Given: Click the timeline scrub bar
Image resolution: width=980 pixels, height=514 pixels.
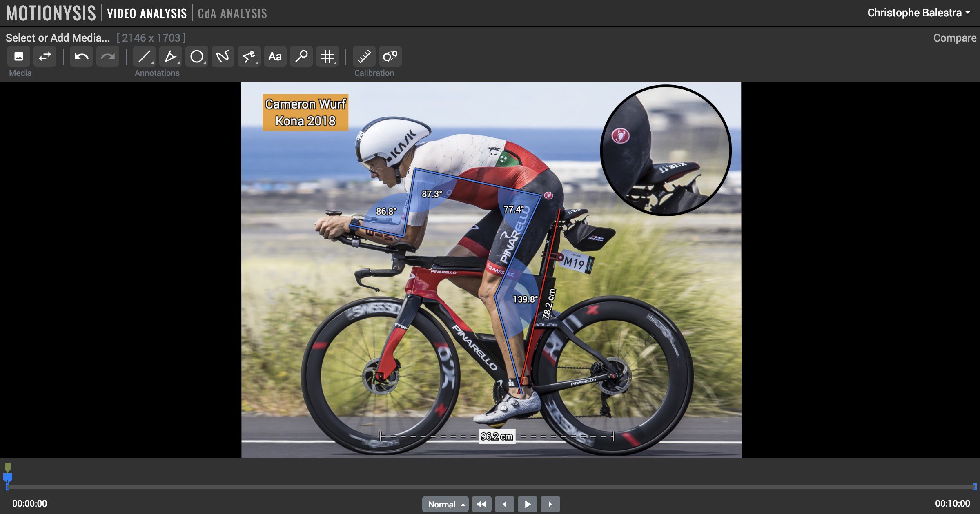Looking at the screenshot, I should click(x=491, y=487).
